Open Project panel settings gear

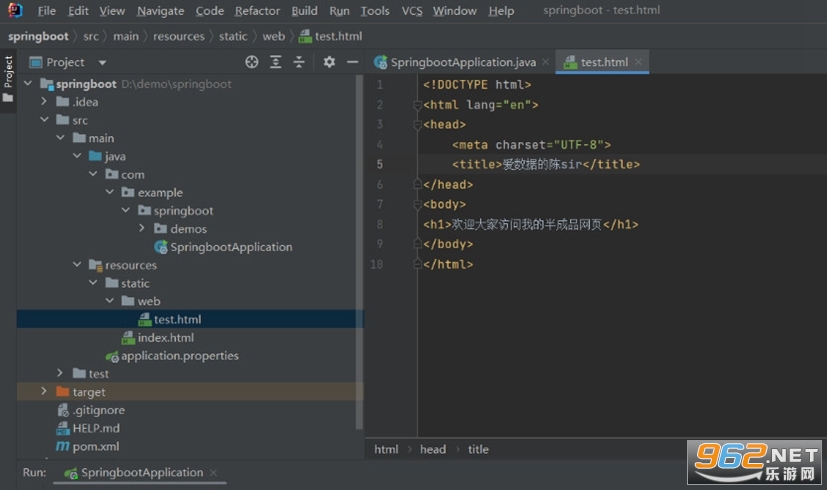tap(329, 62)
